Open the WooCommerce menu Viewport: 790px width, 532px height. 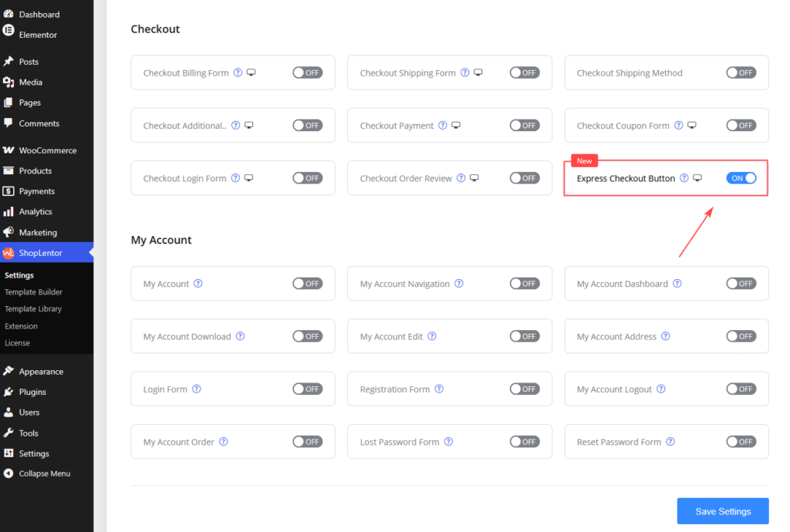point(46,150)
